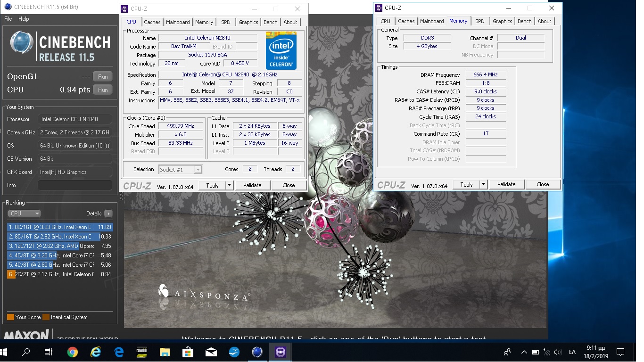Open the CPU ranking type dropdown

coord(25,214)
